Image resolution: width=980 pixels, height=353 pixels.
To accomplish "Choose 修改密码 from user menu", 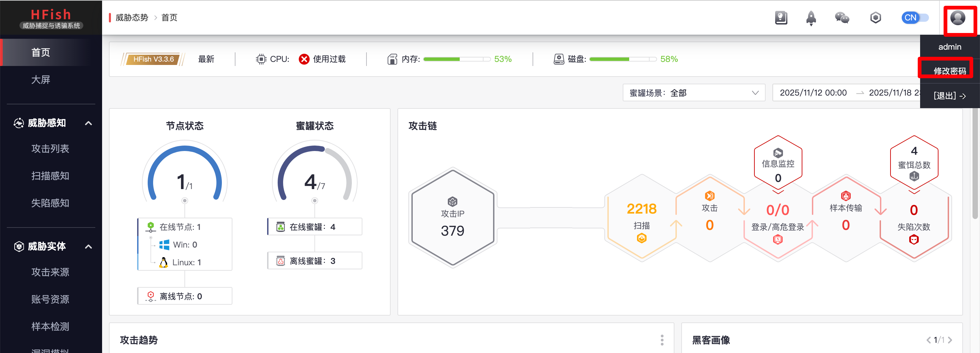I will click(949, 71).
